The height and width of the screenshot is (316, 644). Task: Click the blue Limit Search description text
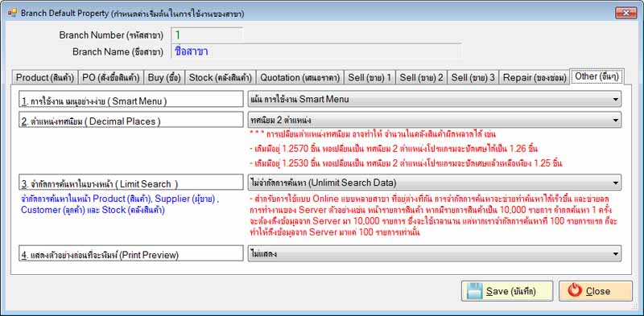click(120, 204)
